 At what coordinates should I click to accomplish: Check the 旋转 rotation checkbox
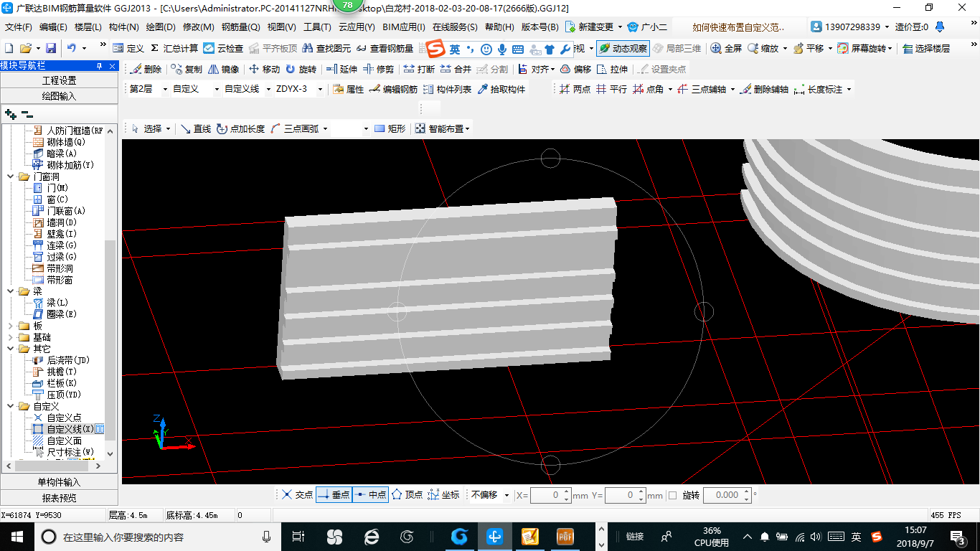pos(672,495)
